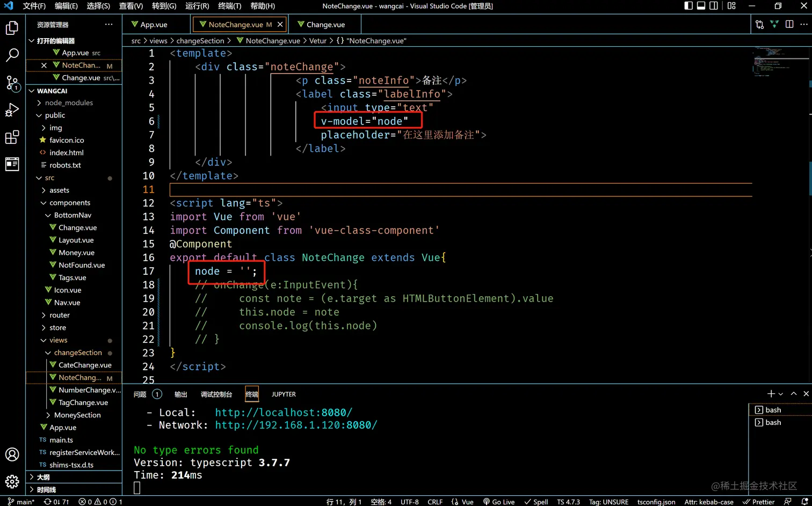Click the Go Live status button
The width and height of the screenshot is (812, 506).
coord(498,502)
